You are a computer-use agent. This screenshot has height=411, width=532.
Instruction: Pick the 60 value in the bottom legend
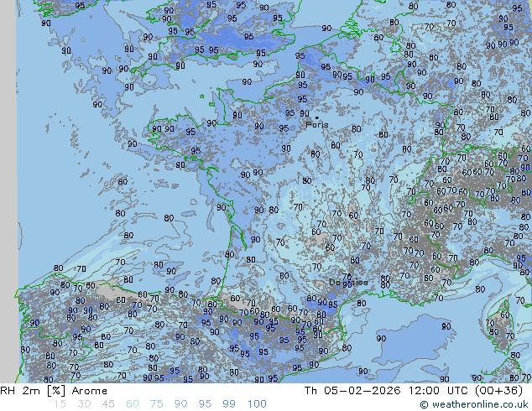pyautogui.click(x=133, y=404)
